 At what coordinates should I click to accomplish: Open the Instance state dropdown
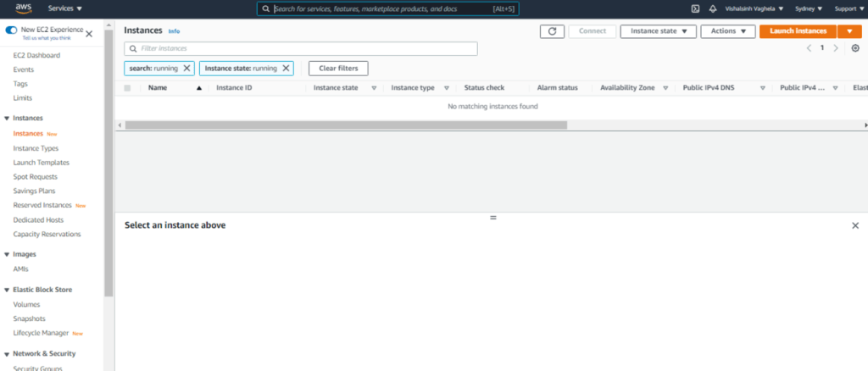658,31
